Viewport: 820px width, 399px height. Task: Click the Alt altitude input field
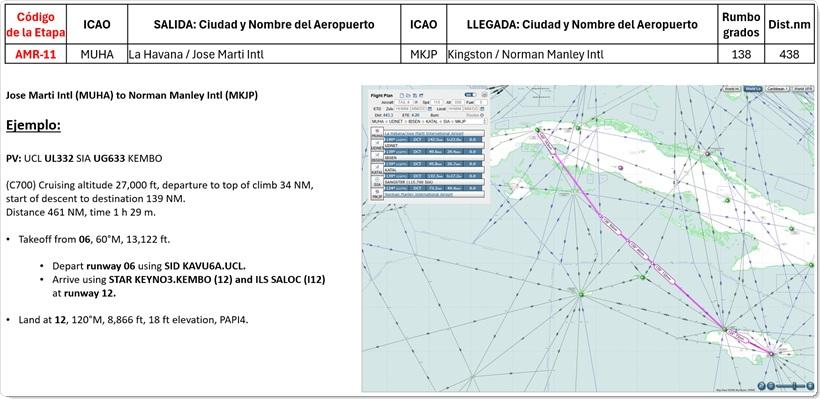[x=458, y=102]
